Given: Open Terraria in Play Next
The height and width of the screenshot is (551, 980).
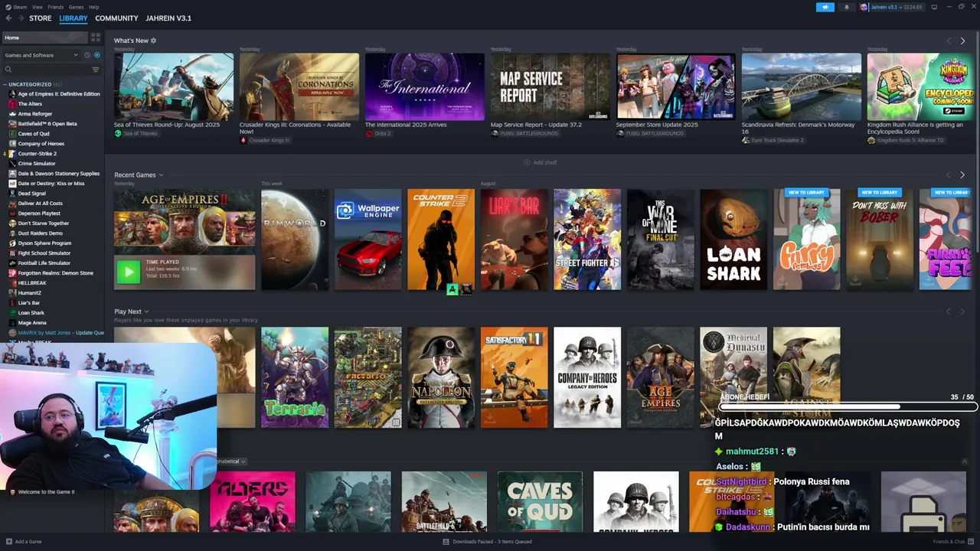Looking at the screenshot, I should 295,377.
